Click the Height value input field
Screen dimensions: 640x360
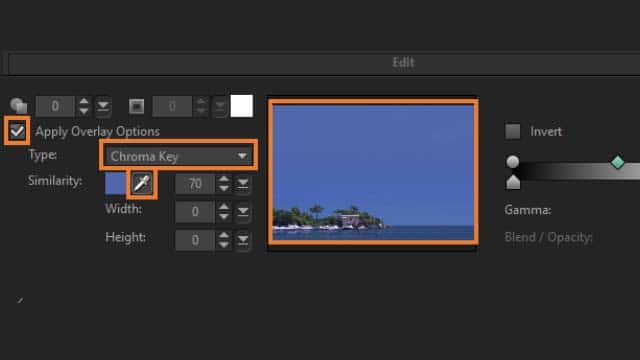pos(195,240)
